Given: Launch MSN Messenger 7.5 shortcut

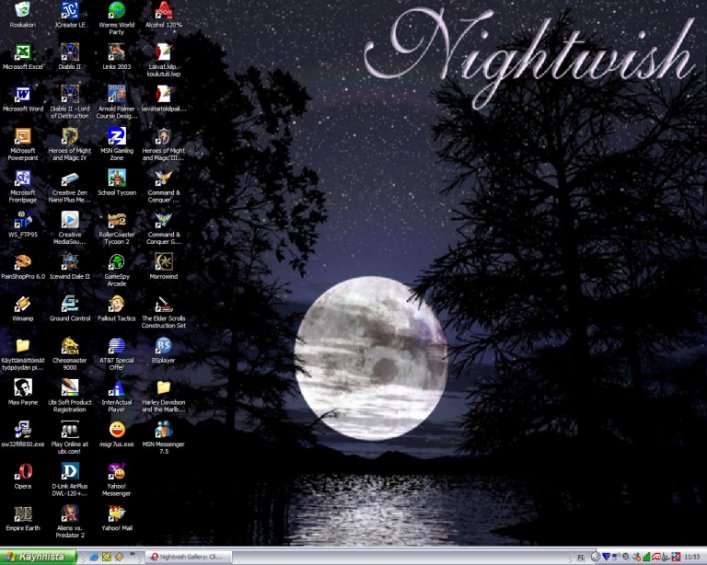Looking at the screenshot, I should point(163,429).
